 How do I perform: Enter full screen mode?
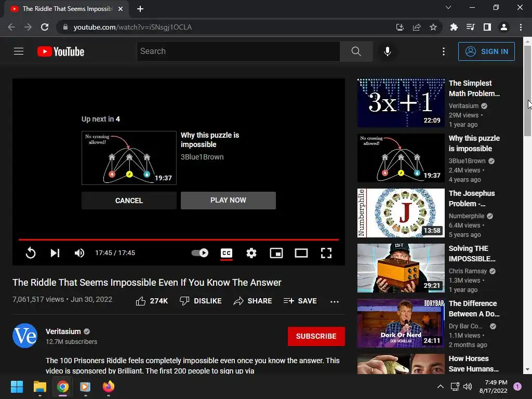pyautogui.click(x=326, y=253)
